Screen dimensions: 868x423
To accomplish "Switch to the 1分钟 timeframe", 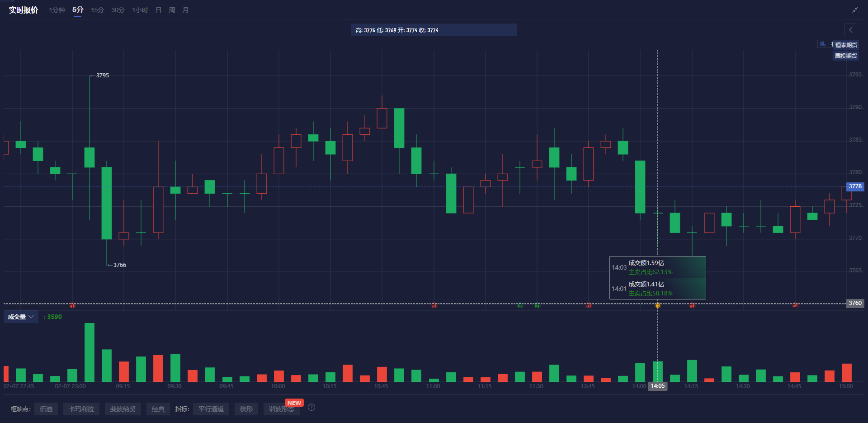I will pyautogui.click(x=57, y=10).
